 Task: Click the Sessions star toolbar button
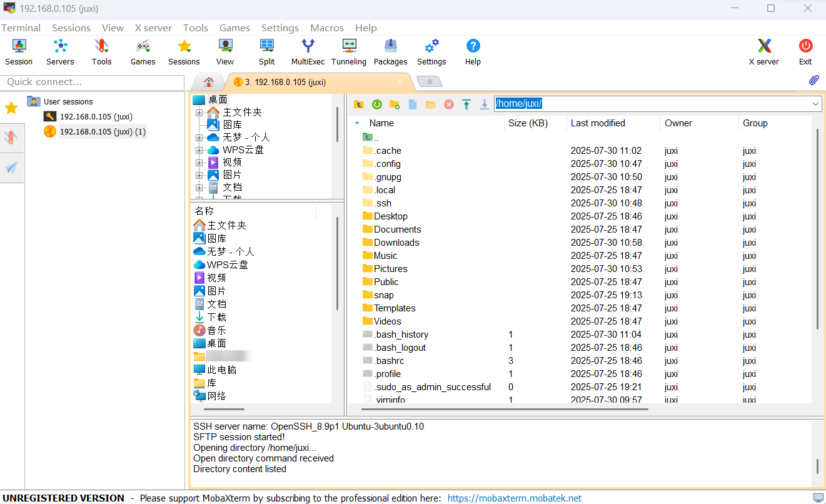[184, 52]
